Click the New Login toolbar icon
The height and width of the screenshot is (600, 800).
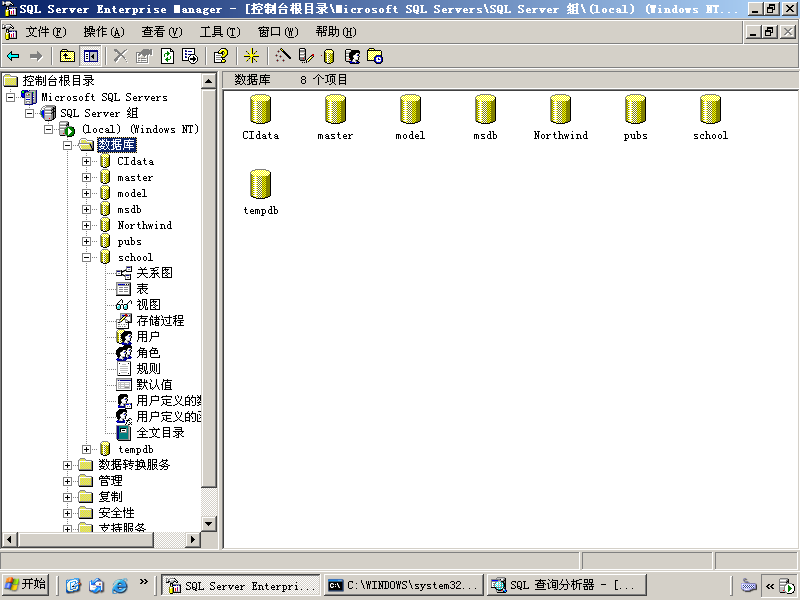(352, 56)
